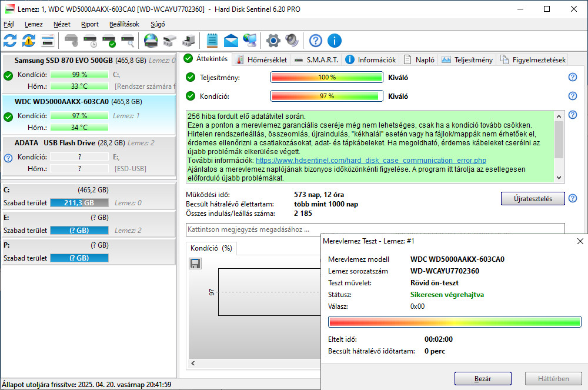The image size is (588, 390).
Task: Open settings via the gear icon
Action: [x=273, y=41]
